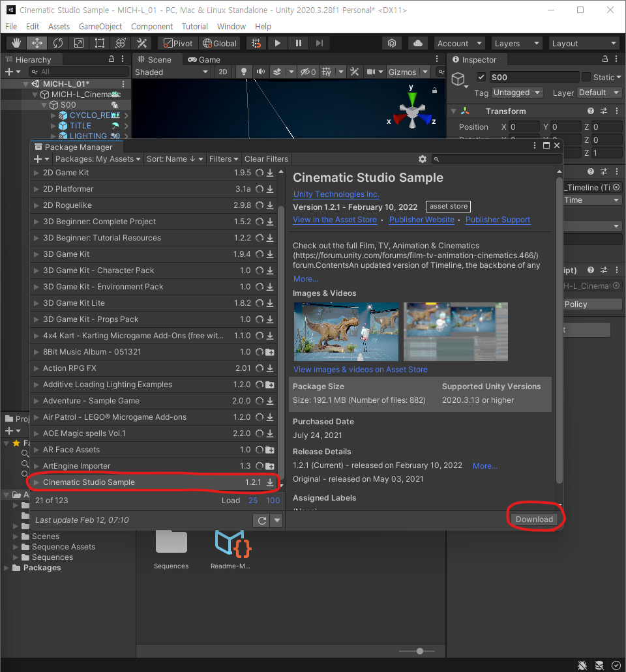Toggle grid snapping icon in toolbar
This screenshot has width=626, height=672.
pos(256,43)
